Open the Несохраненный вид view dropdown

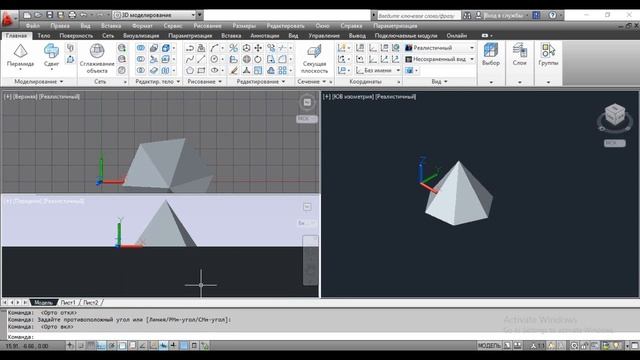[x=440, y=59]
